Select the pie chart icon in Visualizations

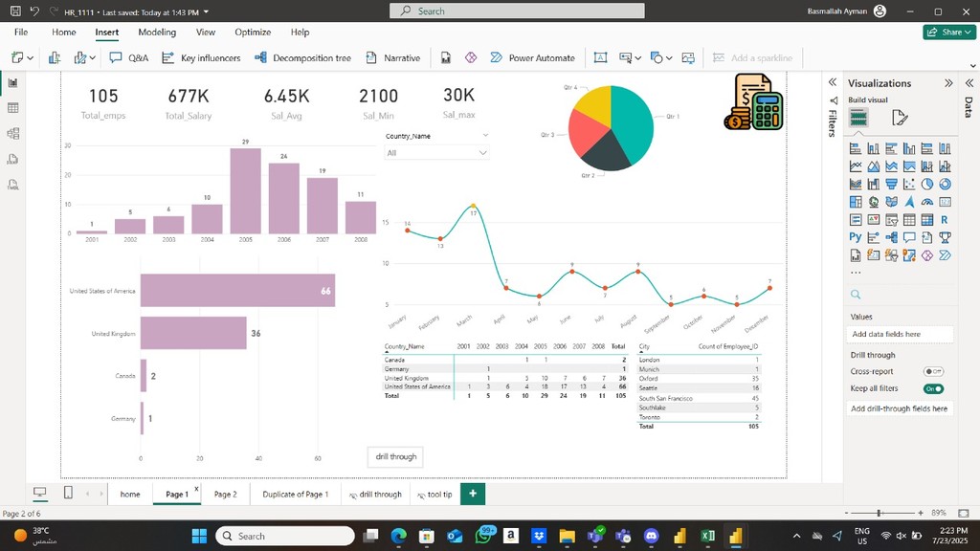pyautogui.click(x=927, y=184)
